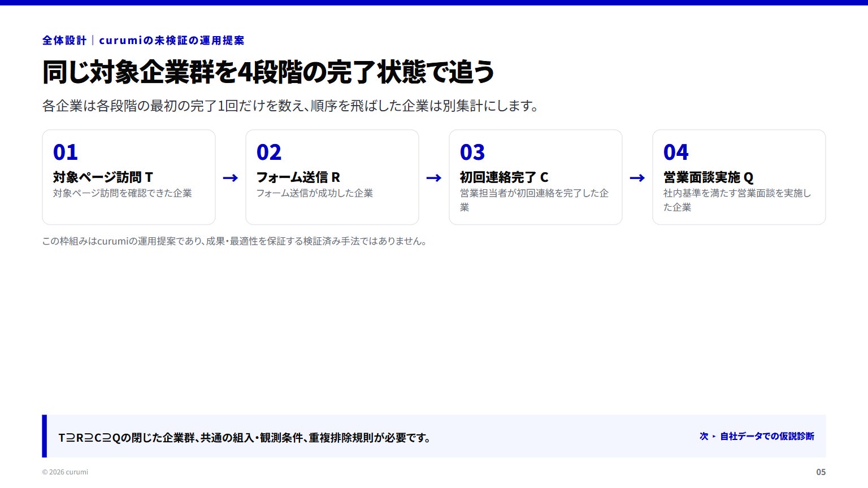Click the blue vertical bar on the callout
The height and width of the screenshot is (488, 868).
pyautogui.click(x=45, y=436)
